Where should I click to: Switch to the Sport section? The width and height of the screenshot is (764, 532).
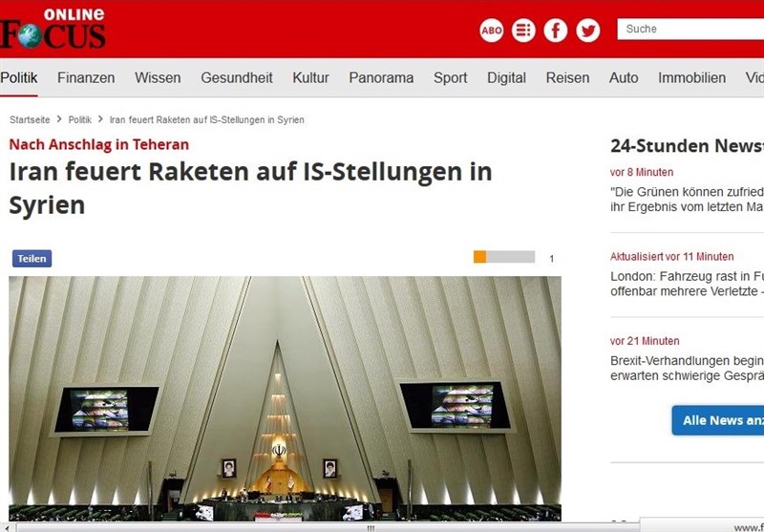[x=451, y=78]
